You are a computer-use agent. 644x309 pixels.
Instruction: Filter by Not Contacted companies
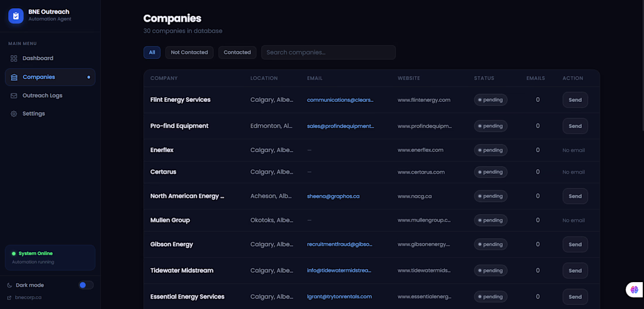tap(189, 53)
